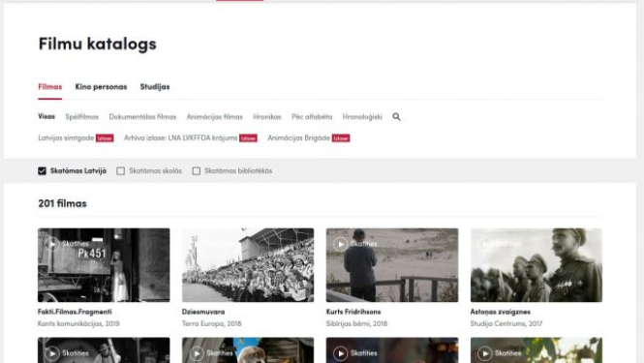Image resolution: width=644 pixels, height=363 pixels.
Task: Play Astoņas zvaigznes via its Skatīties icon
Action: (x=484, y=244)
